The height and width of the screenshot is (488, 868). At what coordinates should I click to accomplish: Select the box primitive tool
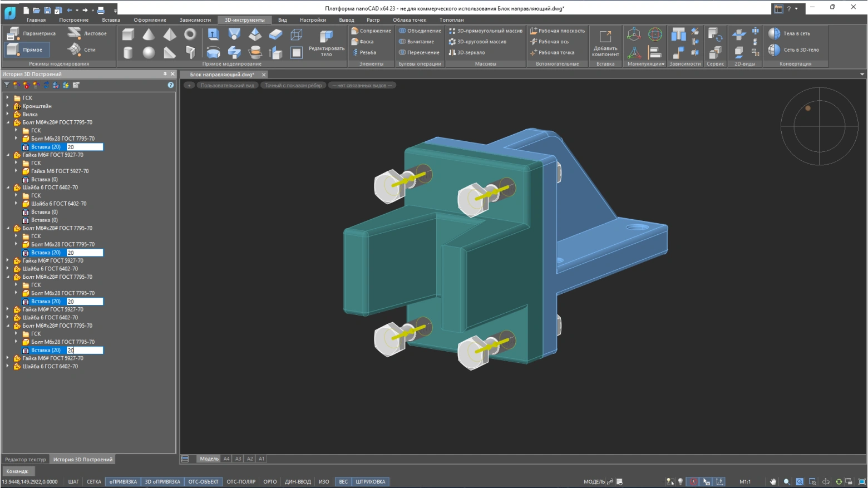click(x=128, y=34)
